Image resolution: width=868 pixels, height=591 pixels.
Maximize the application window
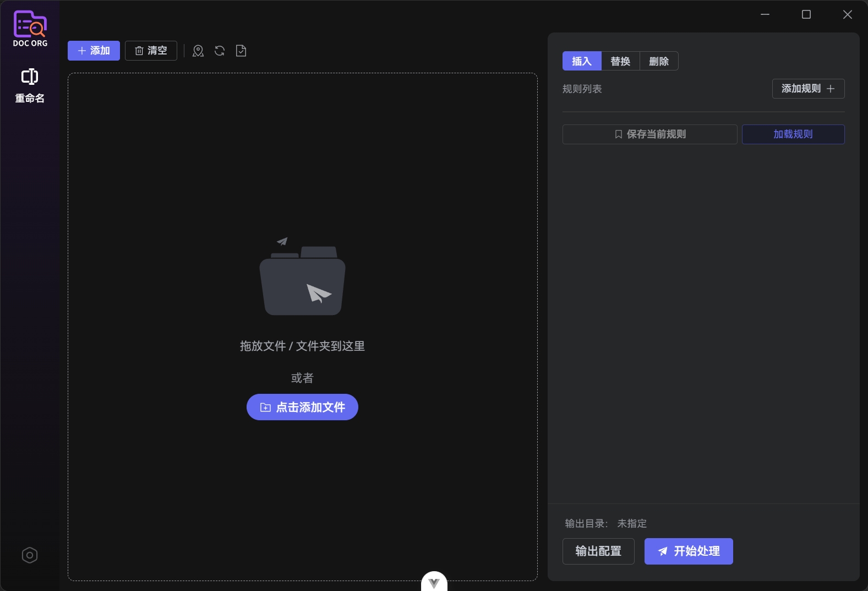pos(806,14)
